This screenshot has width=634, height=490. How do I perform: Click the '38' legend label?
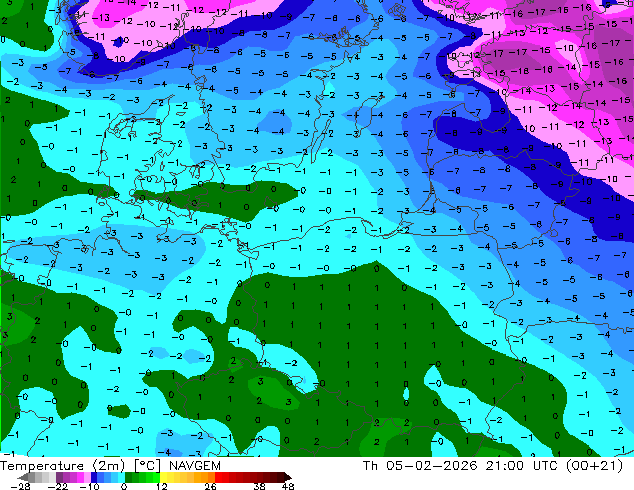(x=259, y=486)
